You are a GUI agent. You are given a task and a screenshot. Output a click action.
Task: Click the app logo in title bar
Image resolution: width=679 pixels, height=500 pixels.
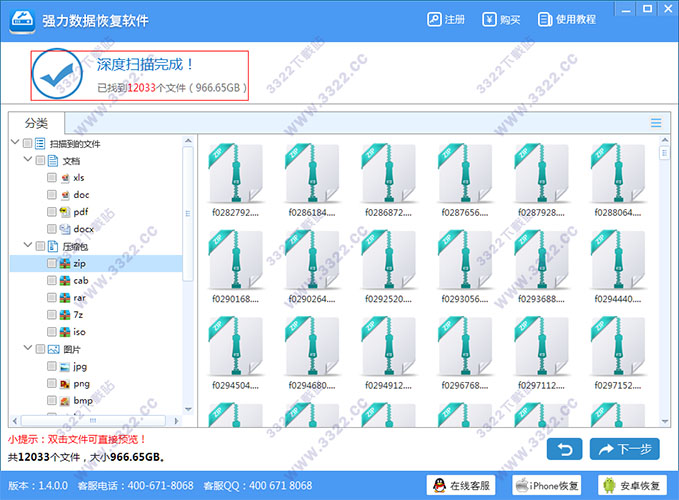click(23, 20)
